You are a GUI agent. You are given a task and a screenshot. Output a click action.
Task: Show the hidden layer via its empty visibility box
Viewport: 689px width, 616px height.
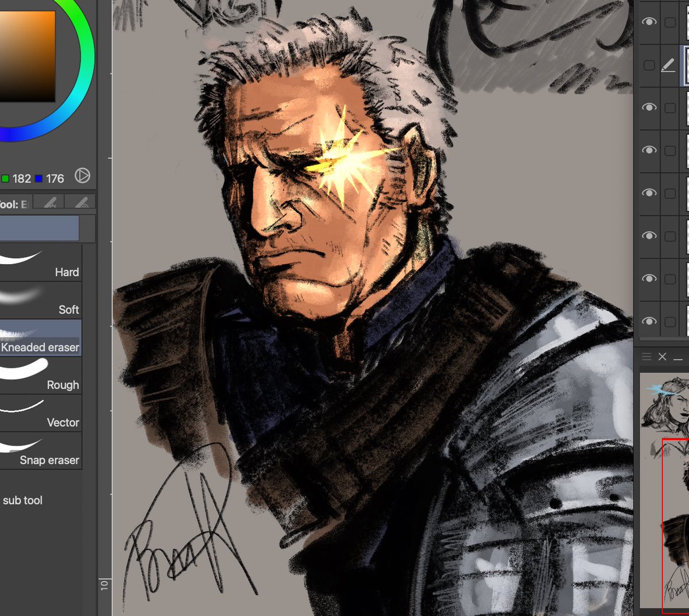pyautogui.click(x=649, y=65)
